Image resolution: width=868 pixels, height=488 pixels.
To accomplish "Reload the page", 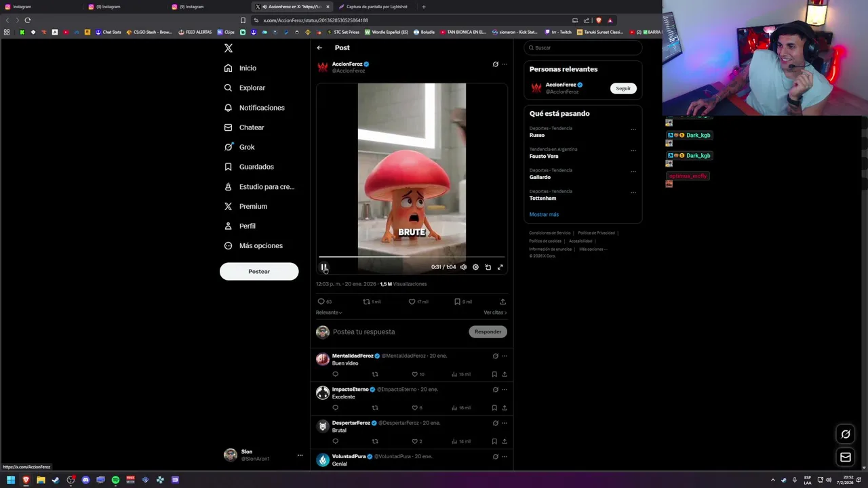I will (28, 20).
